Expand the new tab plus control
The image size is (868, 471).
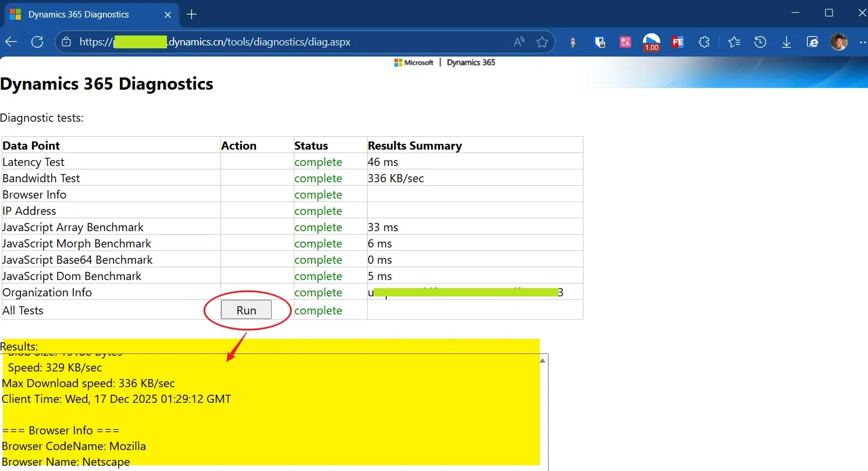tap(191, 14)
